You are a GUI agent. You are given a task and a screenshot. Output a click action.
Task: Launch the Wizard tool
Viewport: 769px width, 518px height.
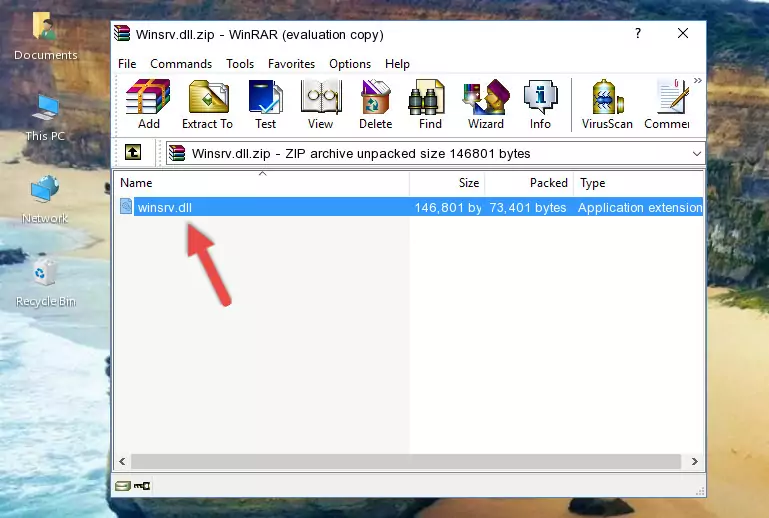coord(486,104)
